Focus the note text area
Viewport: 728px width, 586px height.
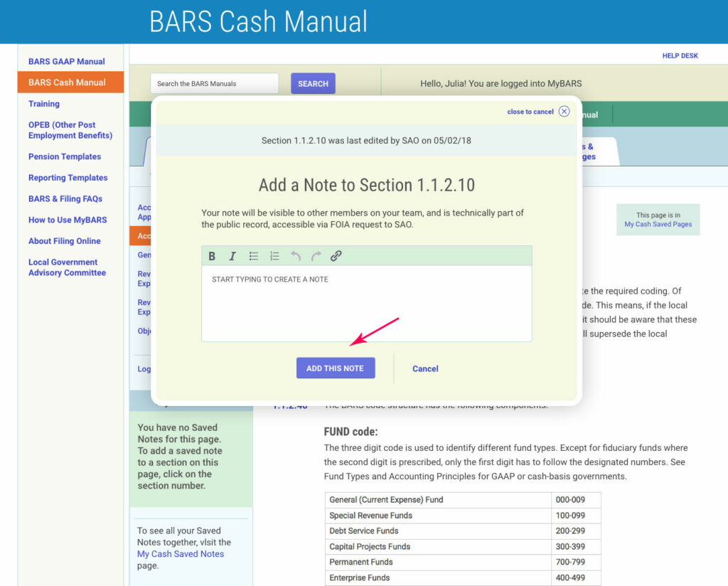(x=367, y=304)
